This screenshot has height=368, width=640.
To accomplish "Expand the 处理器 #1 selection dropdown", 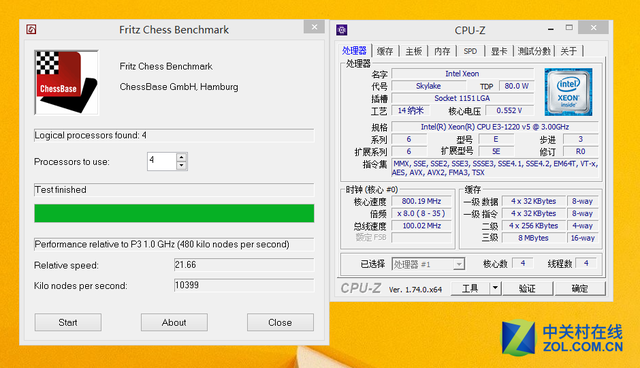I will (x=459, y=264).
